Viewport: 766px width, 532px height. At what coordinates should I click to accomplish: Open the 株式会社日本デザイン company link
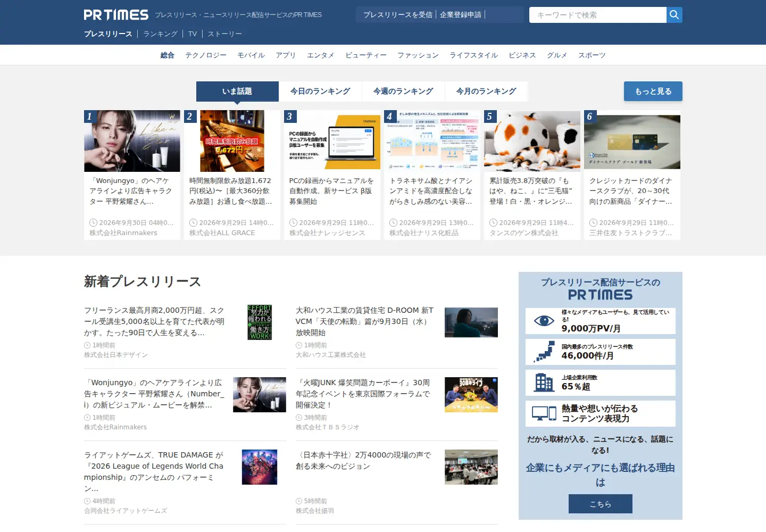click(x=116, y=355)
